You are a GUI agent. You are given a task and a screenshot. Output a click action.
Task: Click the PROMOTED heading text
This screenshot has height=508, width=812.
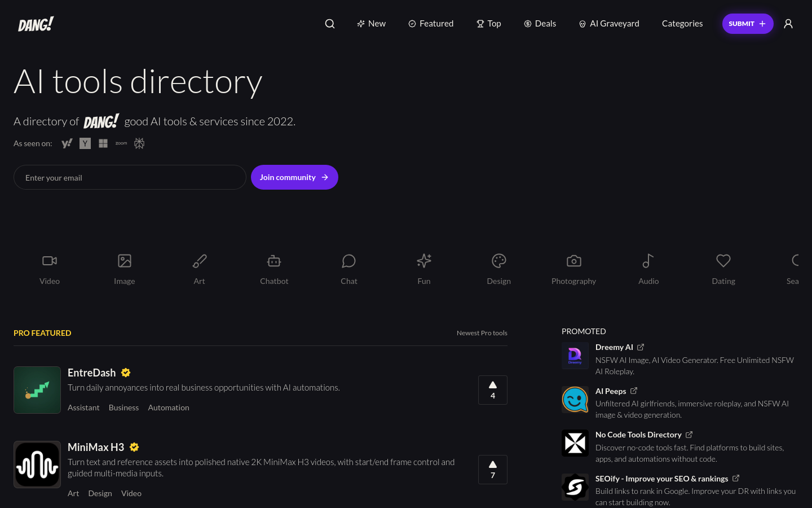584,331
